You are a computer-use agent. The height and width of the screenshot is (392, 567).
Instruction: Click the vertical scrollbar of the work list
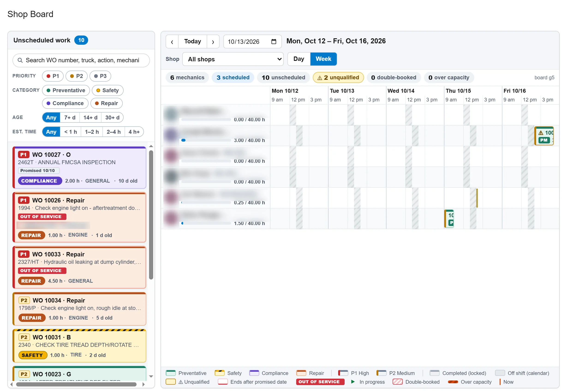coord(151,215)
